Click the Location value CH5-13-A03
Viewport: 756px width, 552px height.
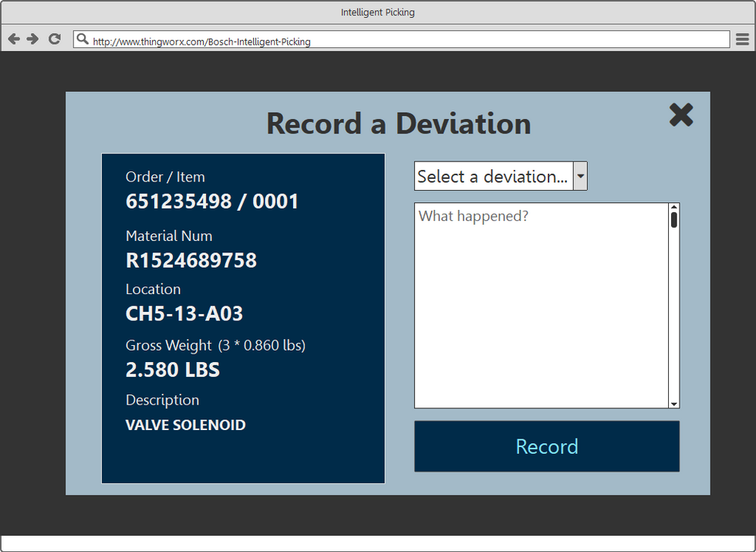pyautogui.click(x=184, y=313)
